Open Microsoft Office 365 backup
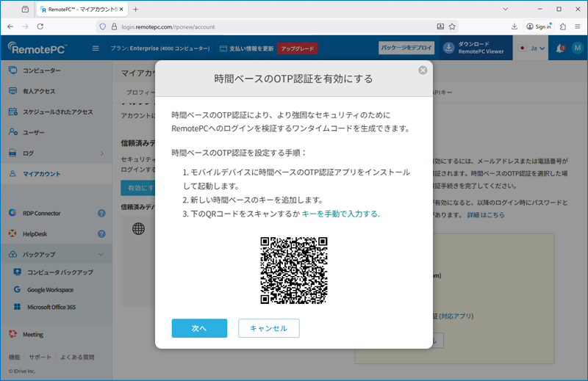The width and height of the screenshot is (588, 381). pyautogui.click(x=51, y=307)
